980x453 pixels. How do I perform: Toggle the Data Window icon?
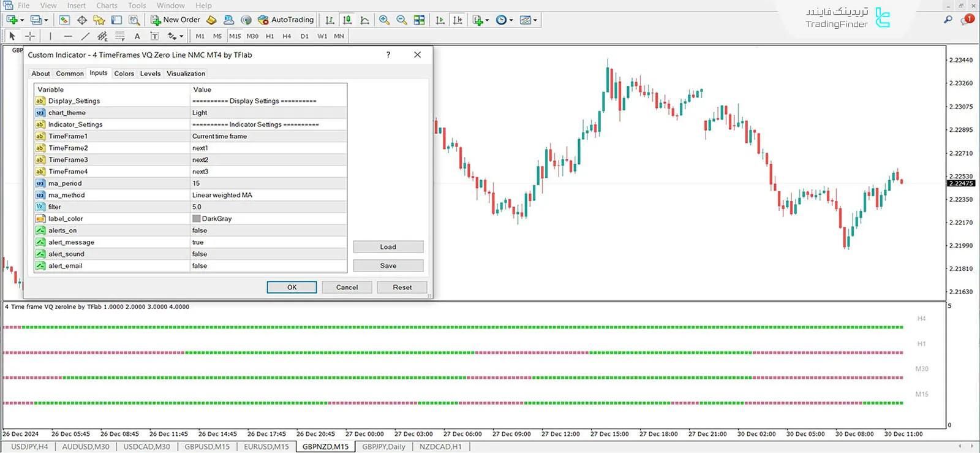(x=81, y=20)
